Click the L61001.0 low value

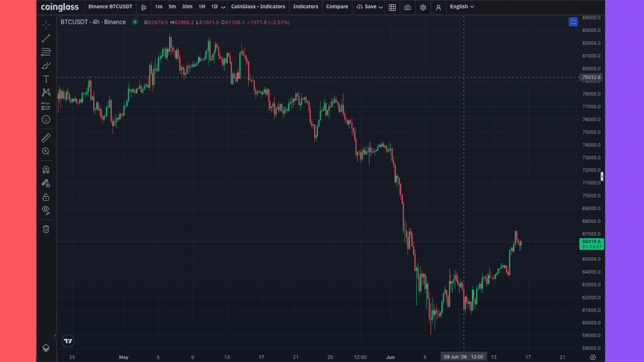[x=207, y=22]
